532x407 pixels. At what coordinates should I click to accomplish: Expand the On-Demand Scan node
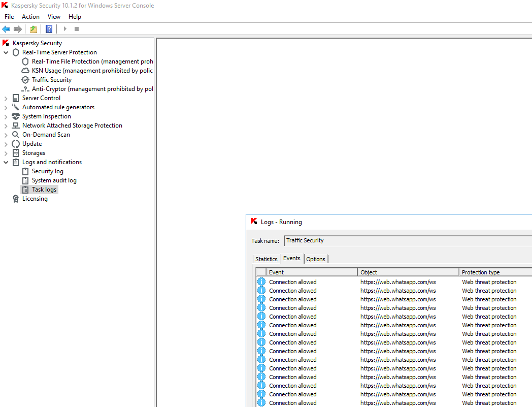[6, 135]
